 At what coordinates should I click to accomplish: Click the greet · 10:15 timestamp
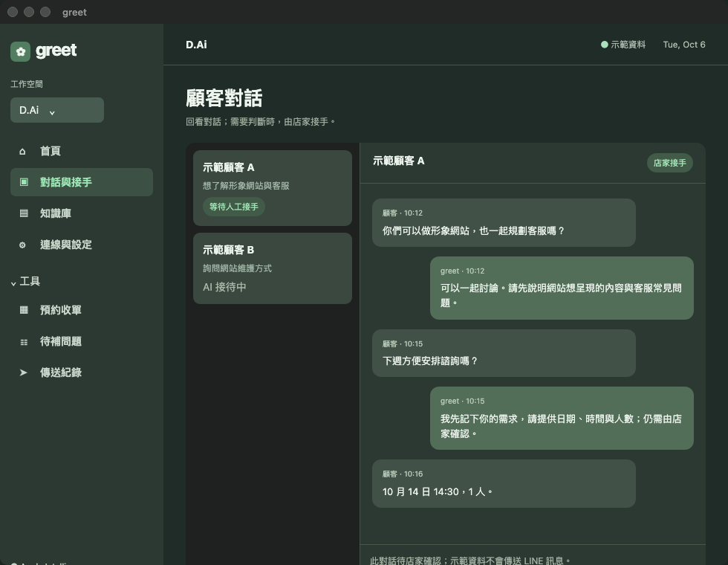pos(462,401)
